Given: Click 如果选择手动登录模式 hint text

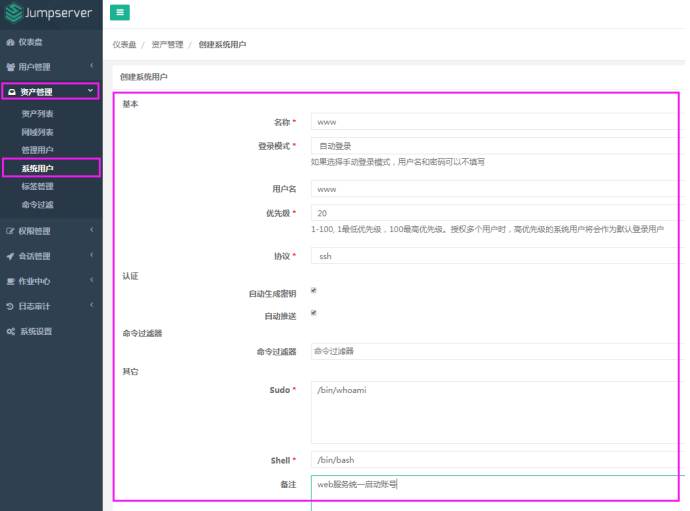Looking at the screenshot, I should [x=398, y=162].
